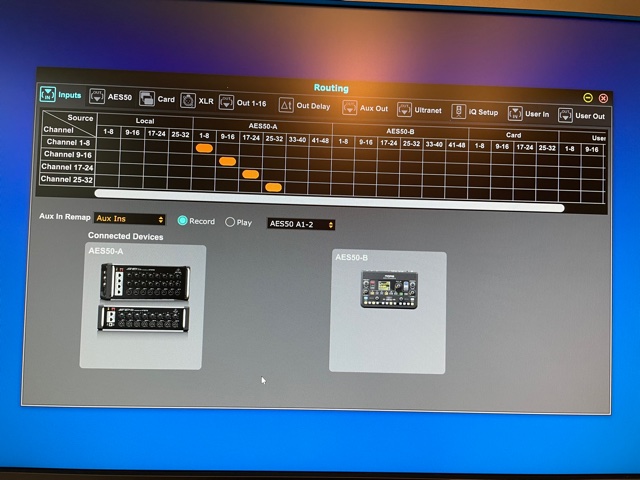Click the AES50-B 33-40 column header

point(434,144)
